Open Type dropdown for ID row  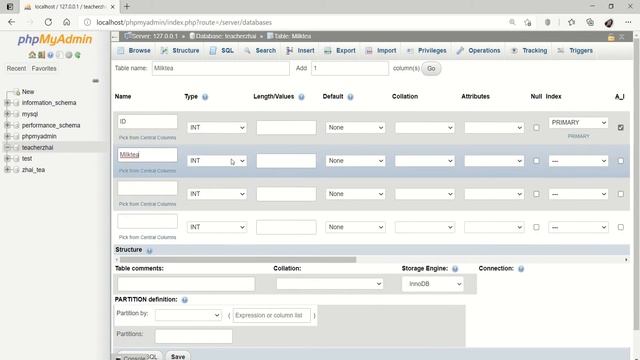point(217,128)
